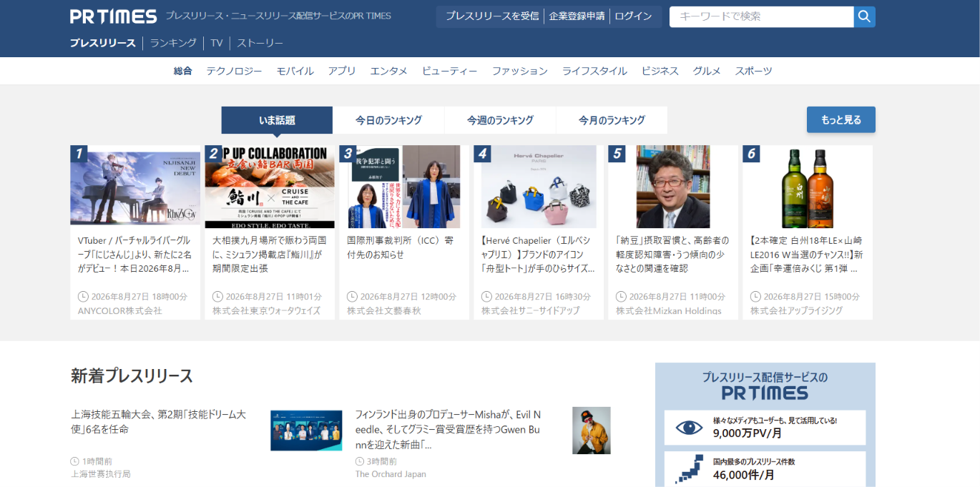Click The Orchard Japan publisher name
The height and width of the screenshot is (487, 980).
[391, 473]
